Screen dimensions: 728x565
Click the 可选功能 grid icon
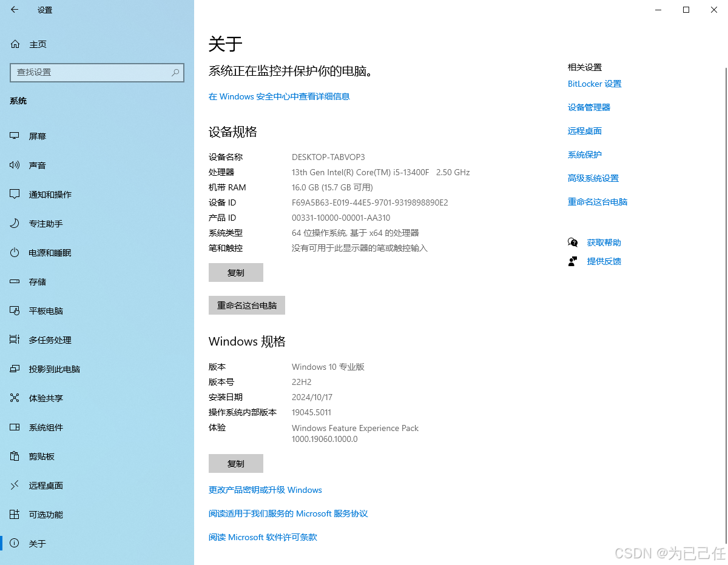[x=15, y=514]
